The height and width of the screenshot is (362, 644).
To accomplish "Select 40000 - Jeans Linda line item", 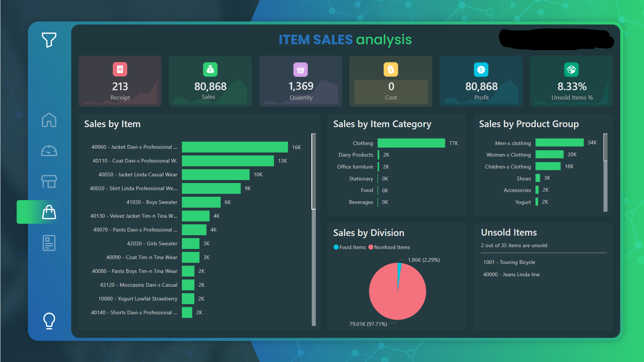I will (511, 274).
